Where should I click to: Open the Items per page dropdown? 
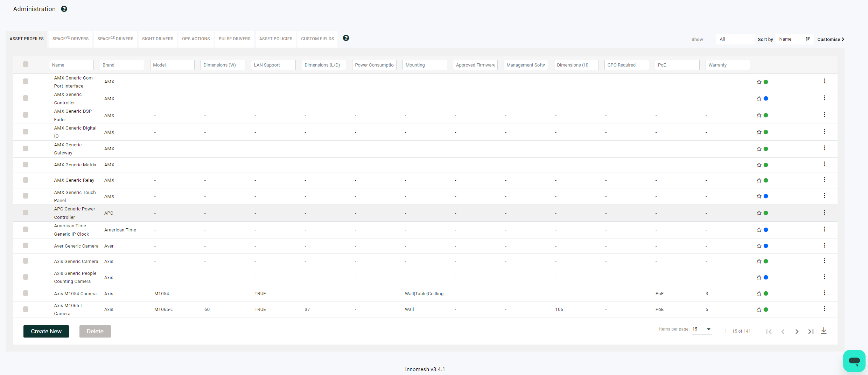pos(702,329)
